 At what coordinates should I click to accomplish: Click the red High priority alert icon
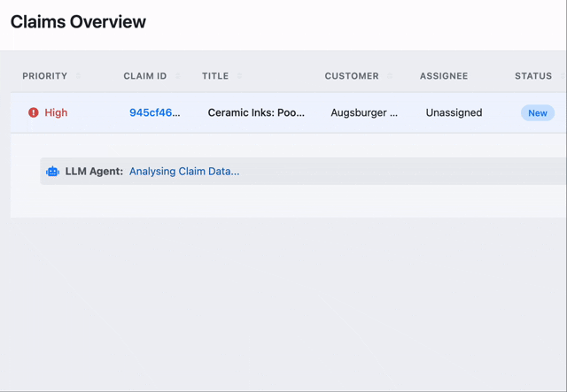coord(34,113)
